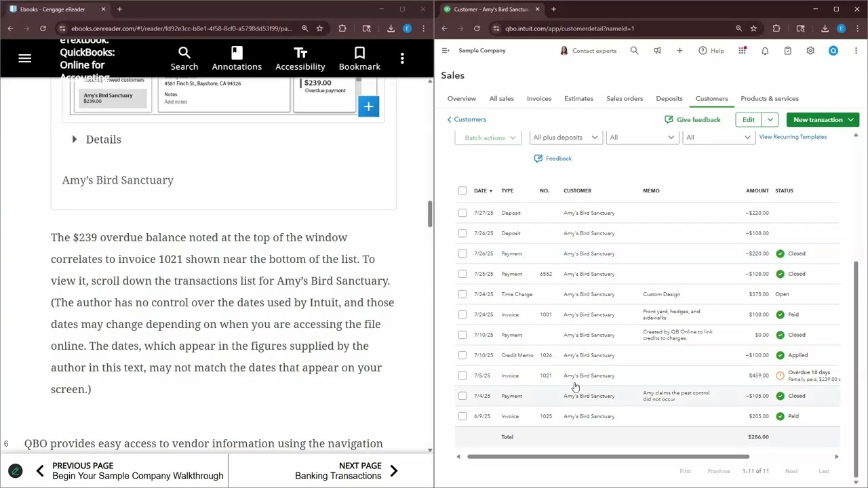Screen dimensions: 868x488
Task: Click the Amy's Bird Sanctuary customer card
Action: [113, 98]
